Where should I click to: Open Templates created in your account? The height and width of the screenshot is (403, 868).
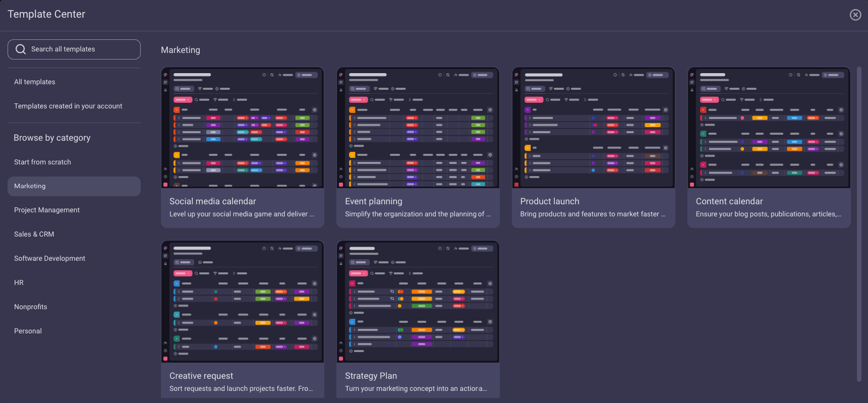tap(68, 106)
